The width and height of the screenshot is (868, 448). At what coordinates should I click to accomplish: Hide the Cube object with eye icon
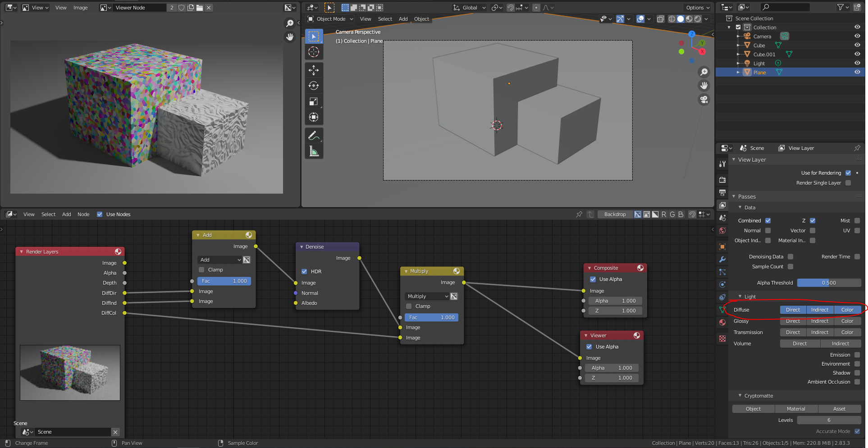[x=857, y=45]
